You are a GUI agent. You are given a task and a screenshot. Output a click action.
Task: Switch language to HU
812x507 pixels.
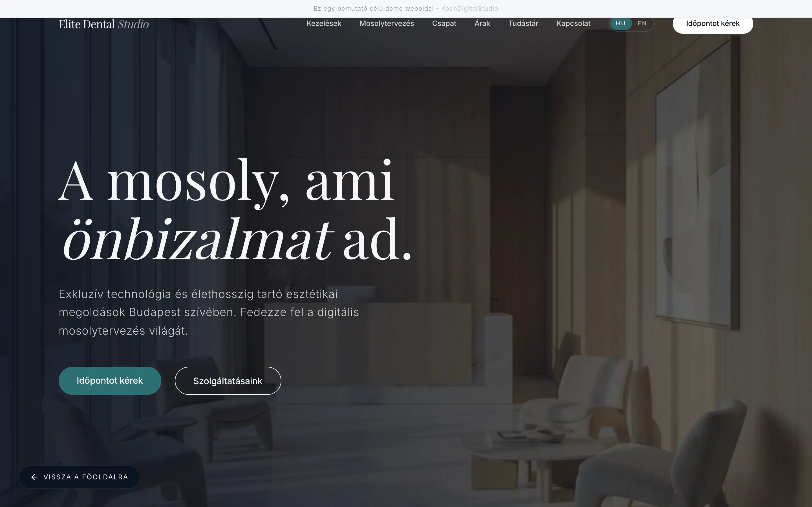[x=620, y=23]
